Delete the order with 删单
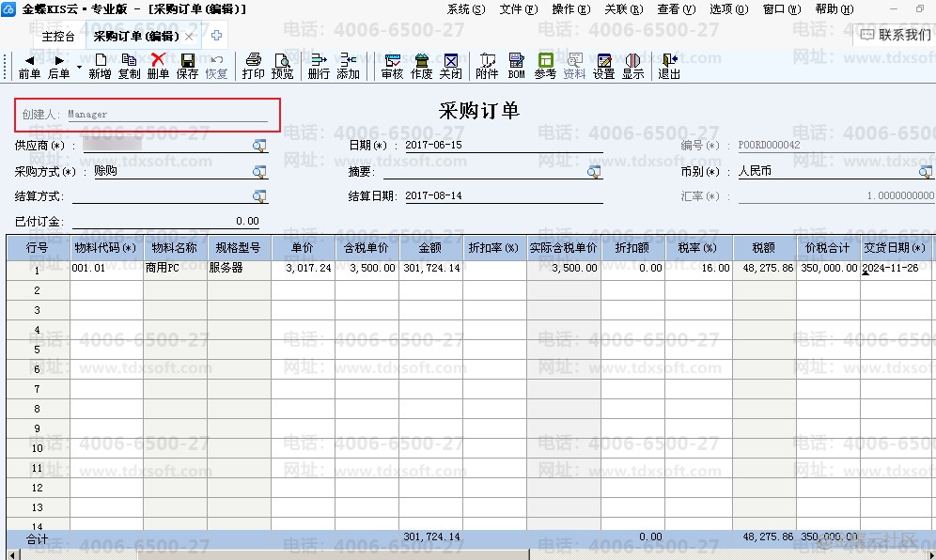This screenshot has width=936, height=560. [158, 67]
